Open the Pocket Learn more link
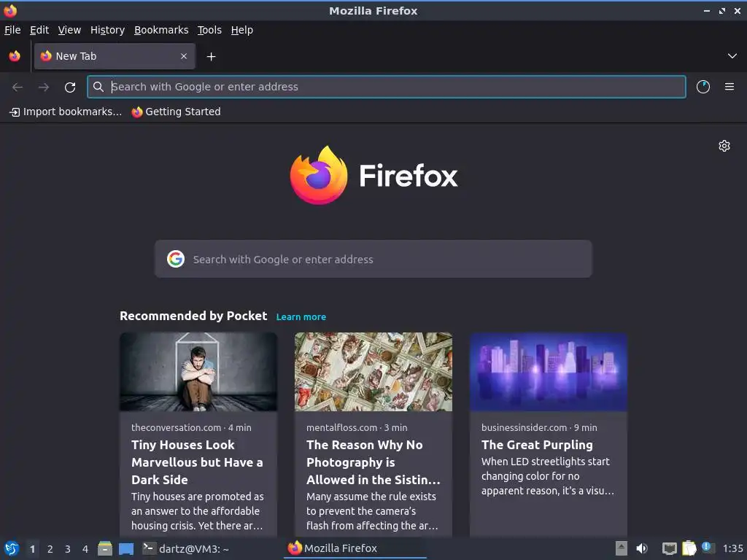Screen dimensions: 747x560 pyautogui.click(x=301, y=317)
